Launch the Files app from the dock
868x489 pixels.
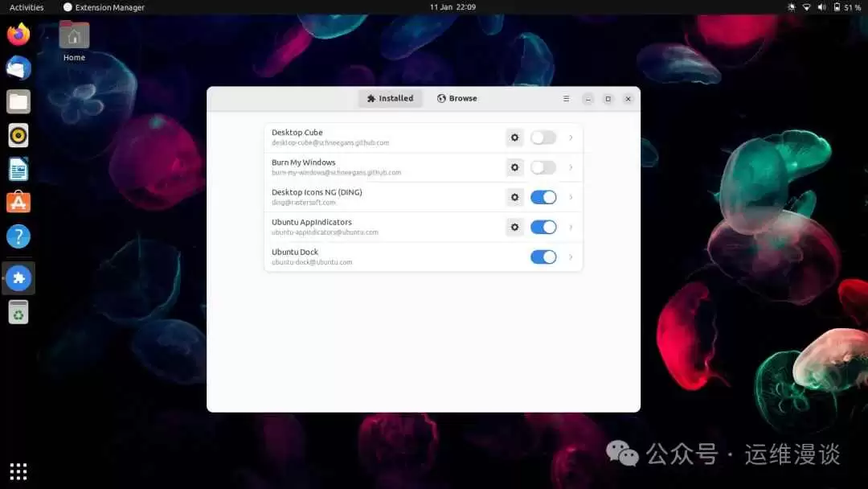pos(18,101)
